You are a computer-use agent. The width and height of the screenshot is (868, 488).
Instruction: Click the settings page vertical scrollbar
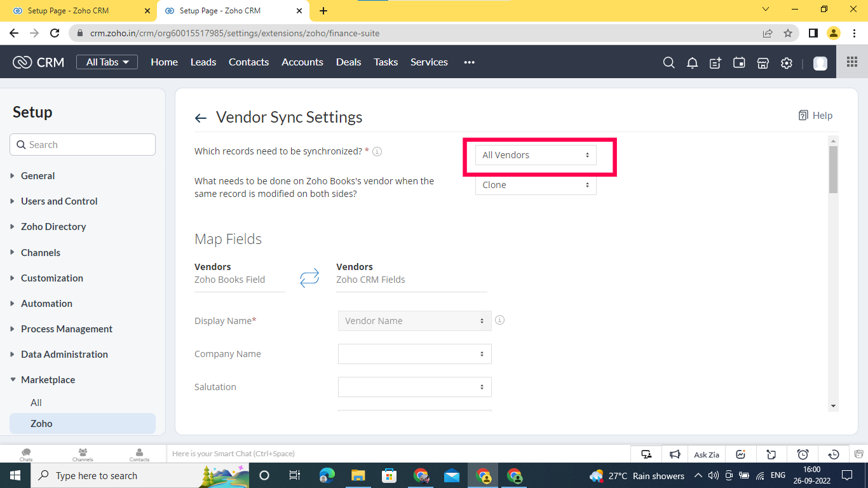pyautogui.click(x=834, y=169)
